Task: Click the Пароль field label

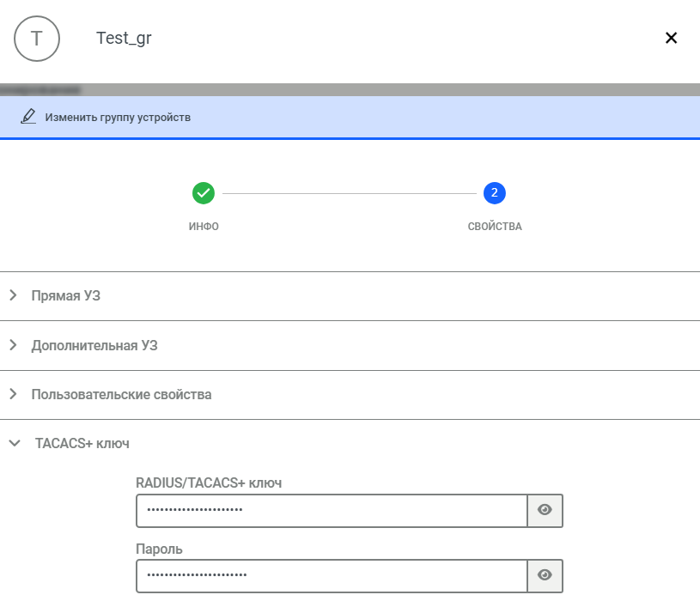Action: tap(159, 549)
